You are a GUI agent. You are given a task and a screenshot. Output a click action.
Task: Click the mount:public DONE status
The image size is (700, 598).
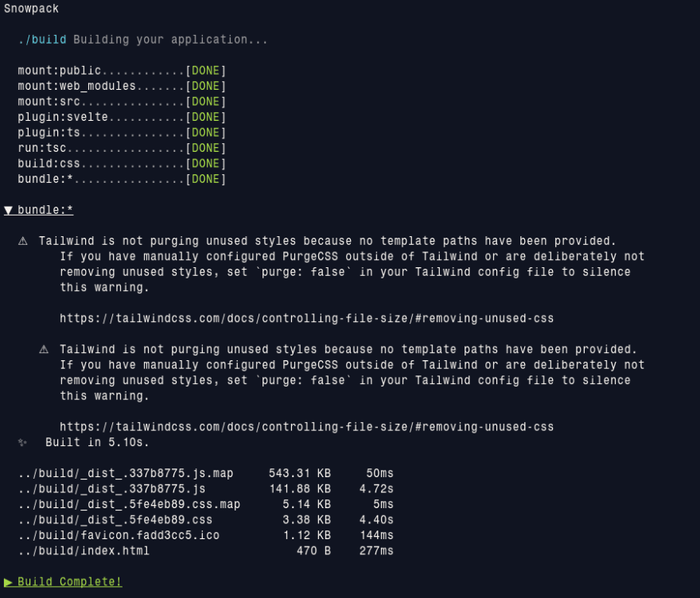tap(206, 71)
